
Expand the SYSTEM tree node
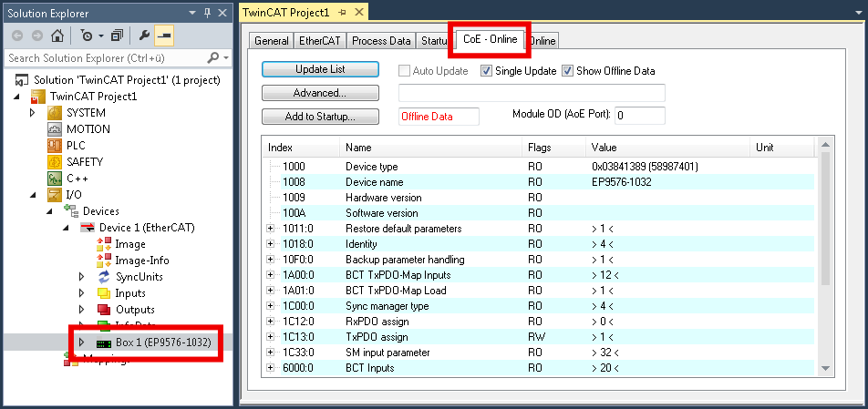(33, 113)
